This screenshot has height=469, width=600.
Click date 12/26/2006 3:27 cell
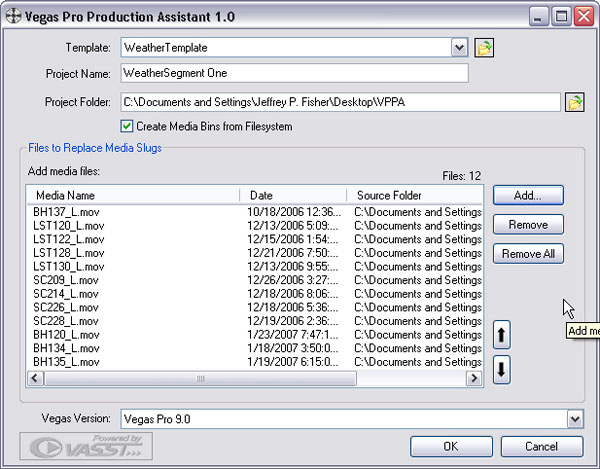[x=293, y=280]
